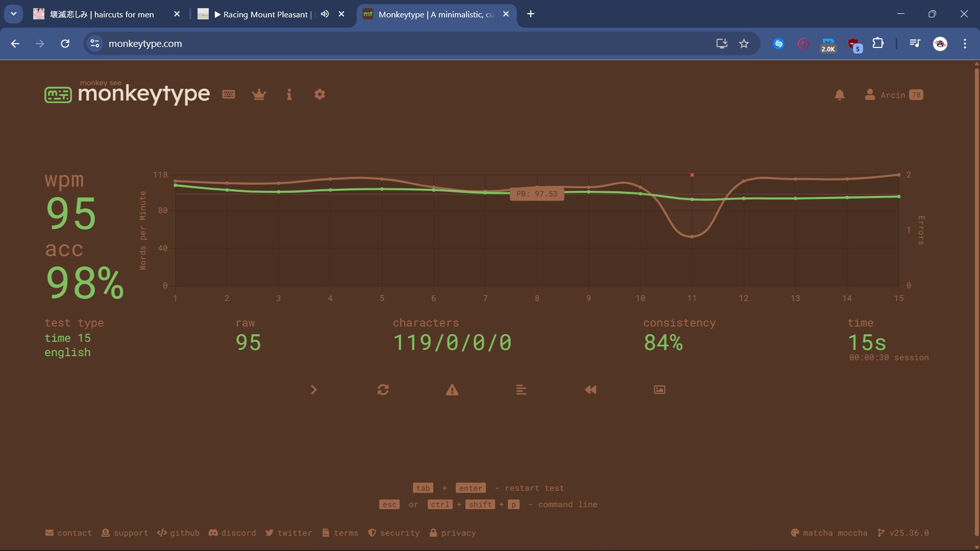Open the Chrome browser menu
Viewport: 980px width, 551px height.
(965, 43)
